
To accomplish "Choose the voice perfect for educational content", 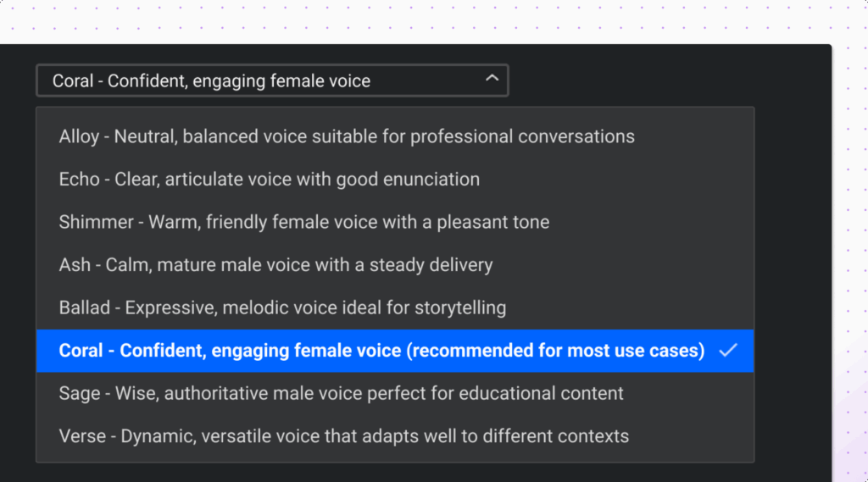I will [x=341, y=393].
